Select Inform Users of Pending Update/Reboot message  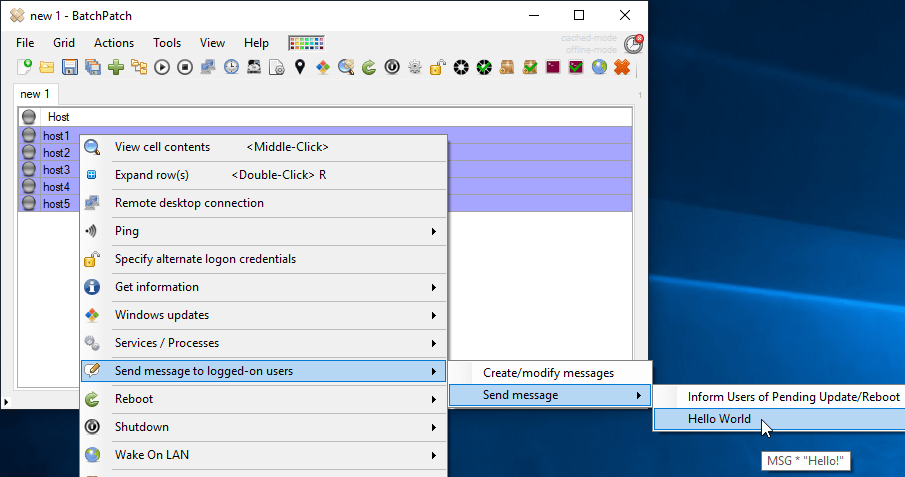pyautogui.click(x=780, y=397)
